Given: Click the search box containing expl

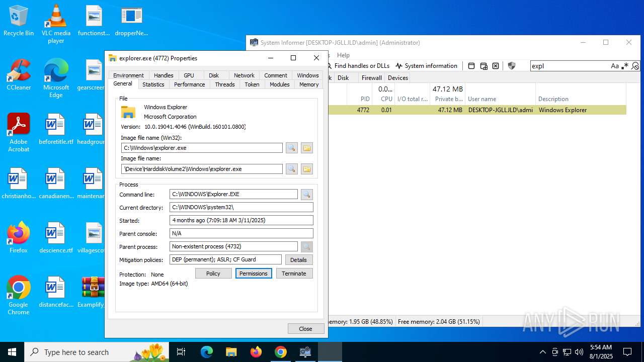Looking at the screenshot, I should click(x=570, y=66).
